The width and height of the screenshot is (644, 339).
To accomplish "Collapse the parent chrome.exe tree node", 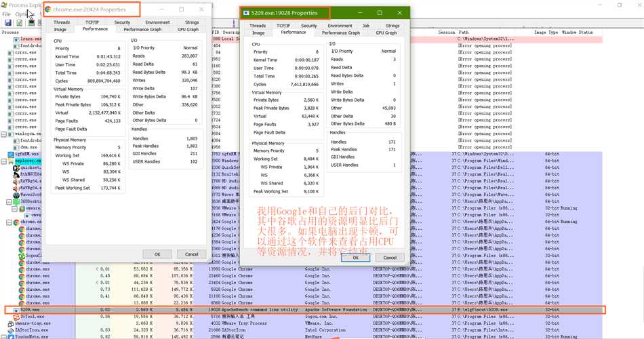I will point(9,222).
